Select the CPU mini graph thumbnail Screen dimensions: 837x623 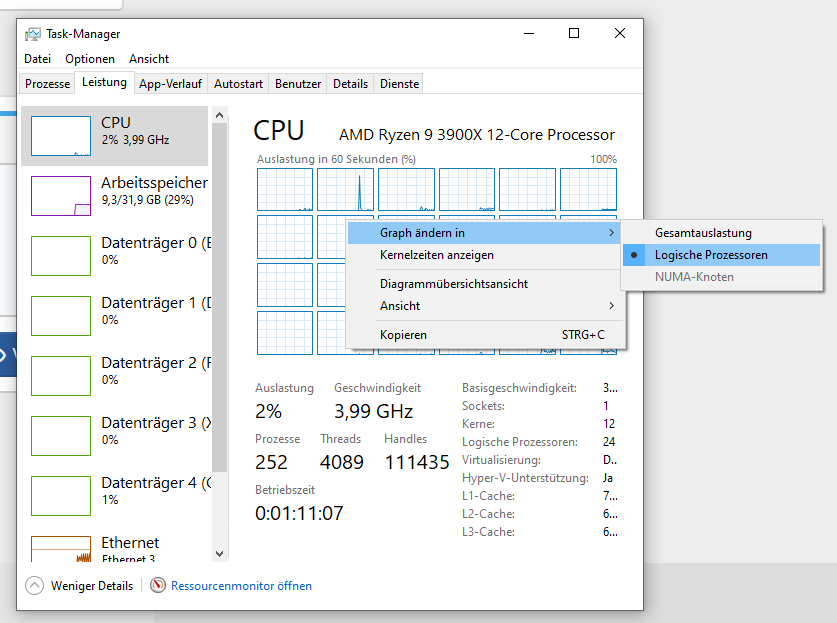point(61,136)
